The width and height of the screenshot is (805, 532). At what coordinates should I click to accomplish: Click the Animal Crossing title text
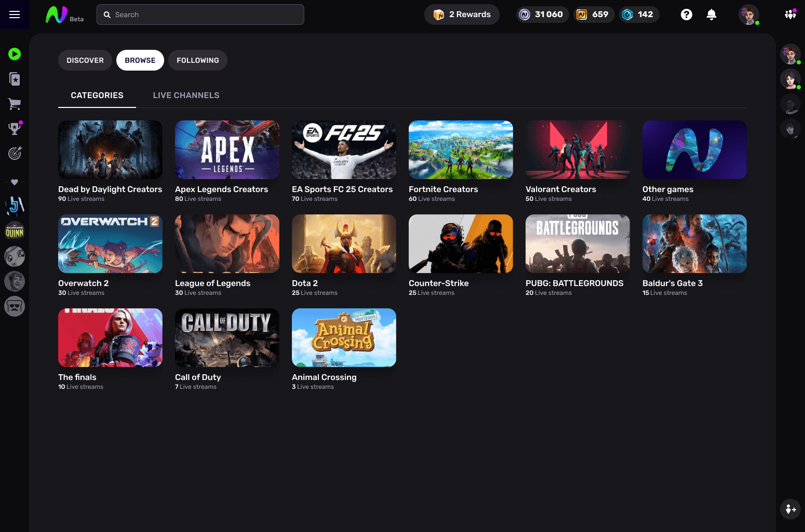[324, 377]
